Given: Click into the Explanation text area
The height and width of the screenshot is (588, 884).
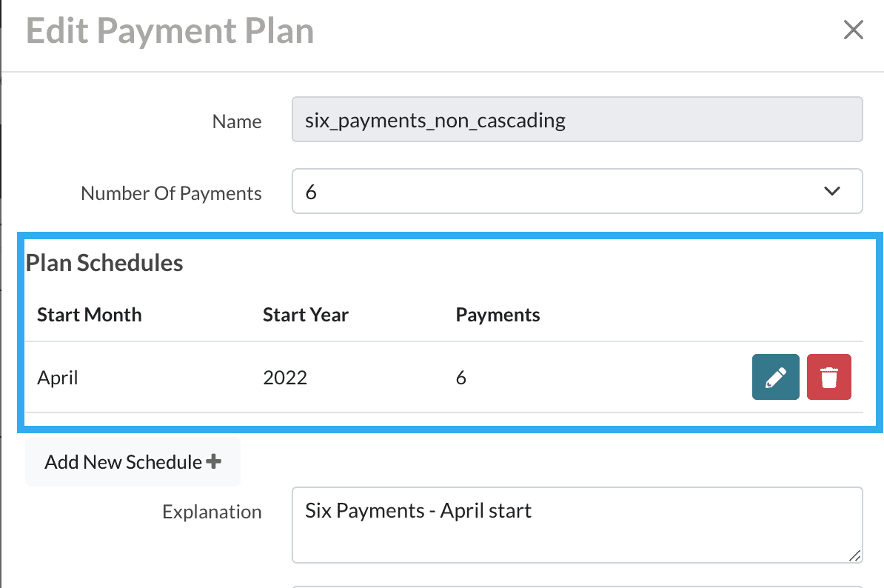Looking at the screenshot, I should tap(577, 524).
